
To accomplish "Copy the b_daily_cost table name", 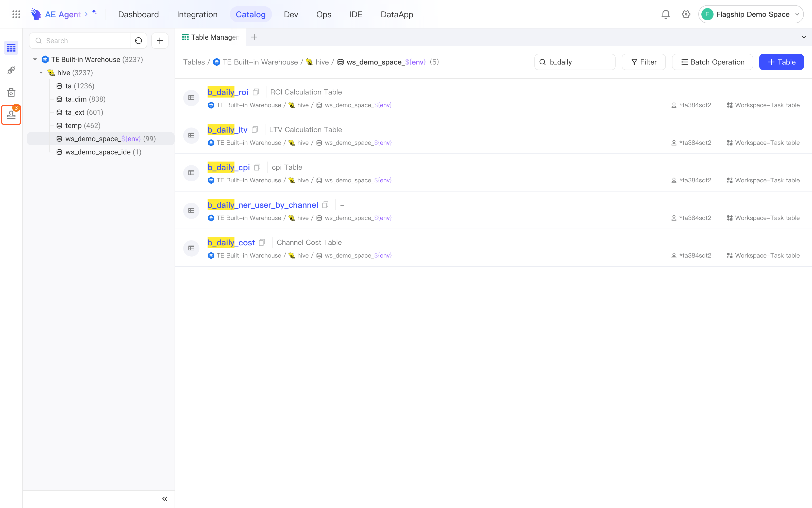I will pyautogui.click(x=262, y=242).
